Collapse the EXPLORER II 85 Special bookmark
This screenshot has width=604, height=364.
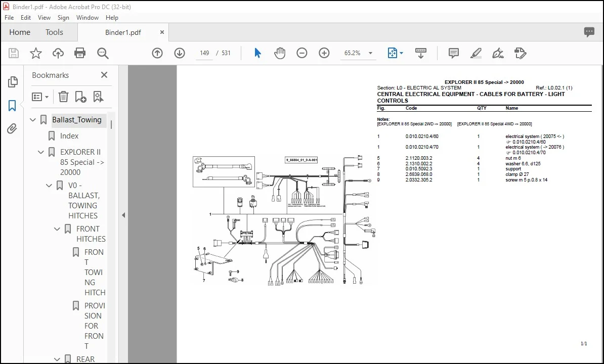click(41, 152)
